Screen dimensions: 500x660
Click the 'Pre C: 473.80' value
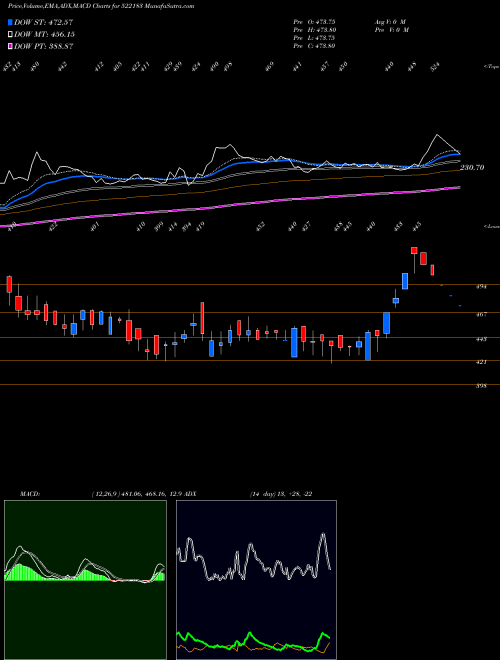pos(314,46)
